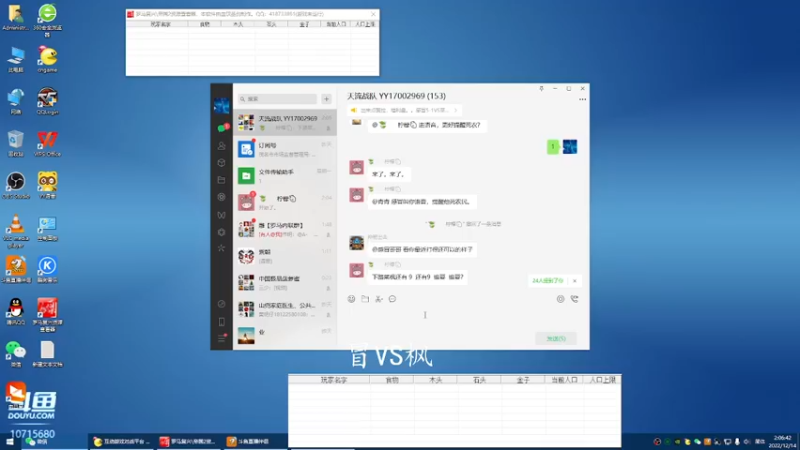Select 订阅号 subscriptions chat

point(285,149)
